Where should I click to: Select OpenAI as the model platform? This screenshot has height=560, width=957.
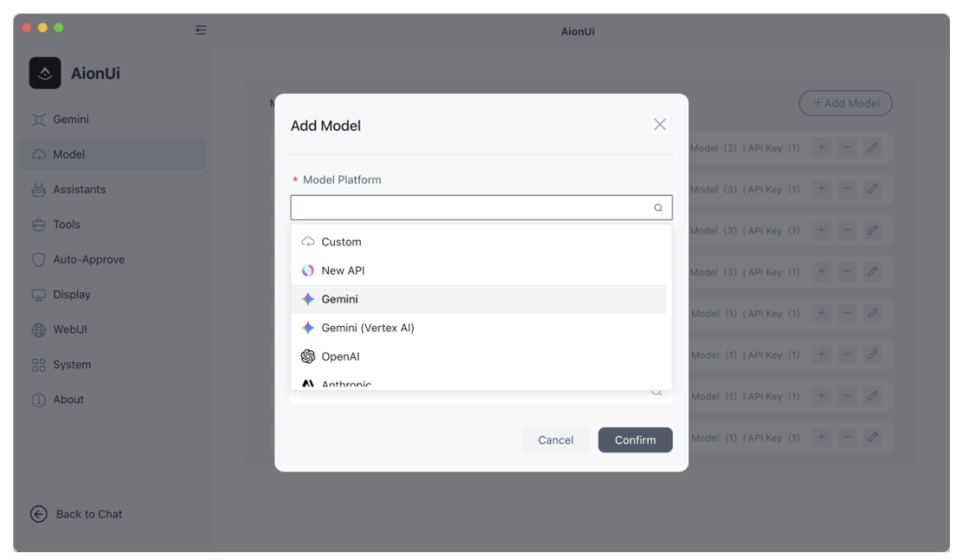pyautogui.click(x=340, y=356)
